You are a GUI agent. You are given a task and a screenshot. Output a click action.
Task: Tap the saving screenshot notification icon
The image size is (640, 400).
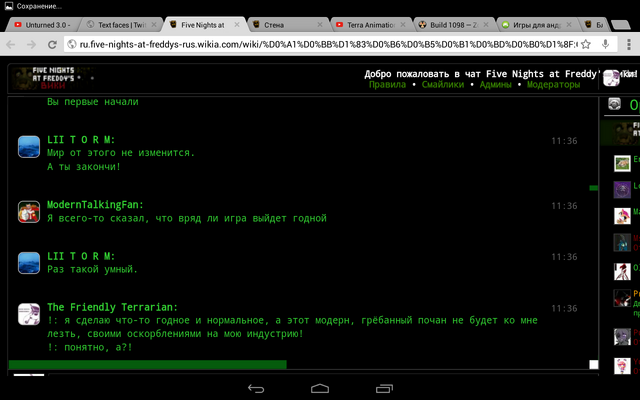pyautogui.click(x=9, y=6)
